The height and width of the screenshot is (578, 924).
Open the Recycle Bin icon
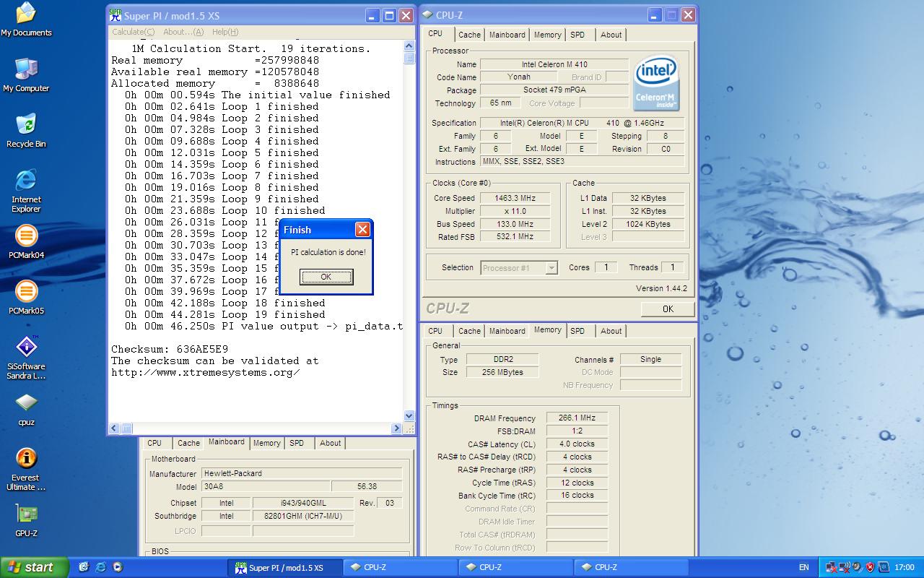(26, 131)
